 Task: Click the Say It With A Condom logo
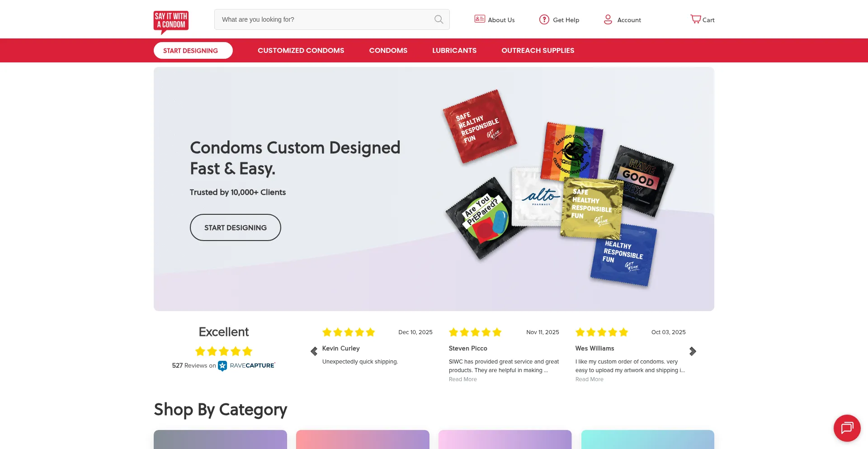(x=171, y=22)
